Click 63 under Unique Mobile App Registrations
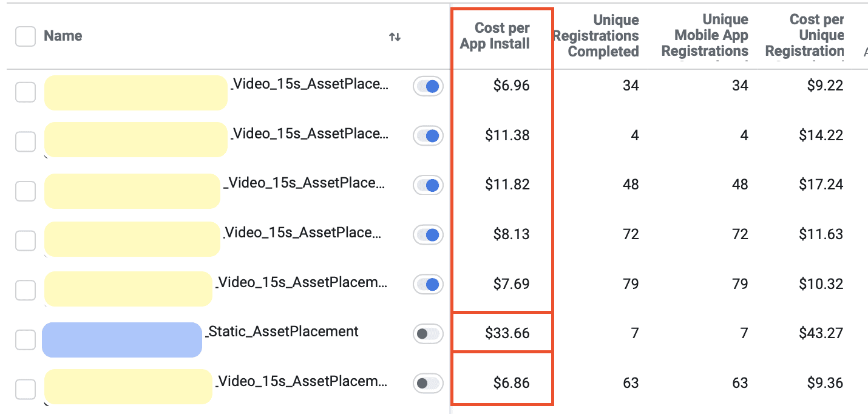 point(740,383)
